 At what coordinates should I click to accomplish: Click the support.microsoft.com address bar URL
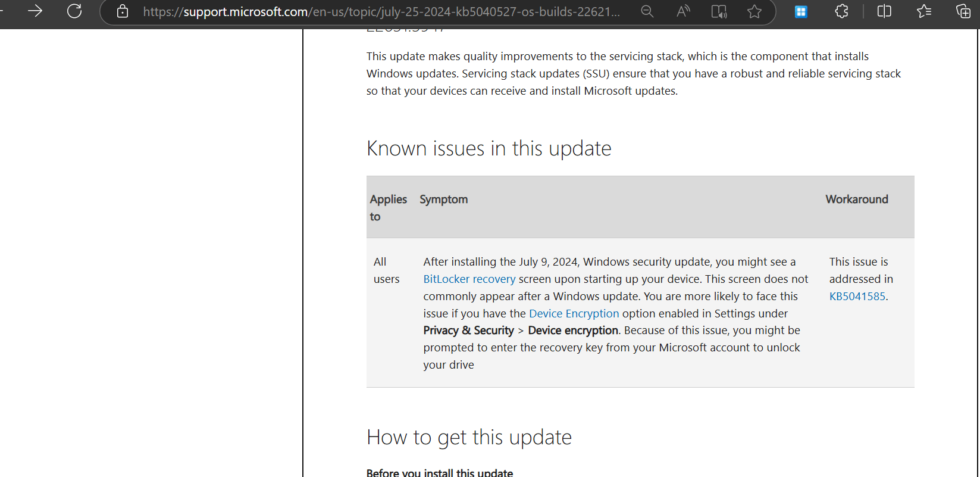(381, 12)
